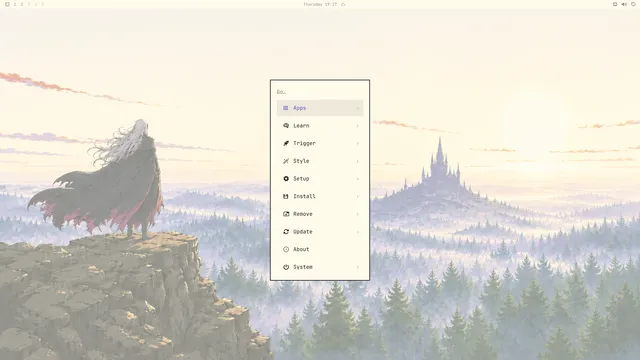The height and width of the screenshot is (360, 640).
Task: Expand the Setup submenu chevron
Action: [x=358, y=179]
